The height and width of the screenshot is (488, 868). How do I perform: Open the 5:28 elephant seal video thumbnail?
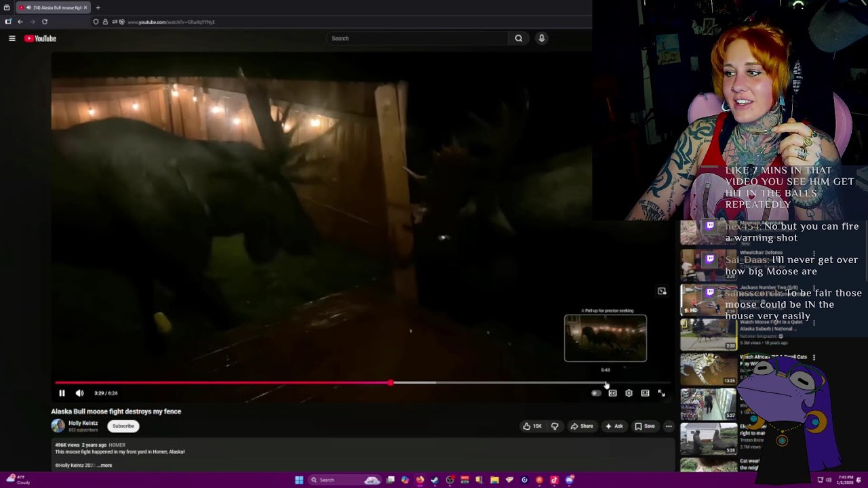[x=709, y=439]
